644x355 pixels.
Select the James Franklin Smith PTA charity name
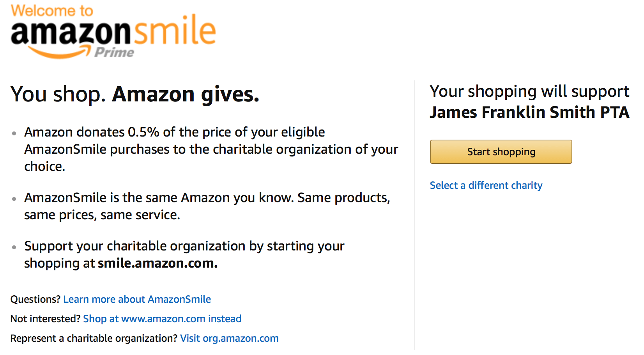click(529, 112)
